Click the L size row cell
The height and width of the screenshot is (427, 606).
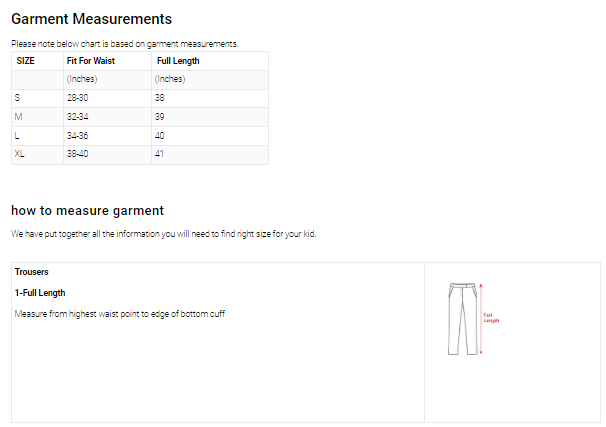pos(18,135)
